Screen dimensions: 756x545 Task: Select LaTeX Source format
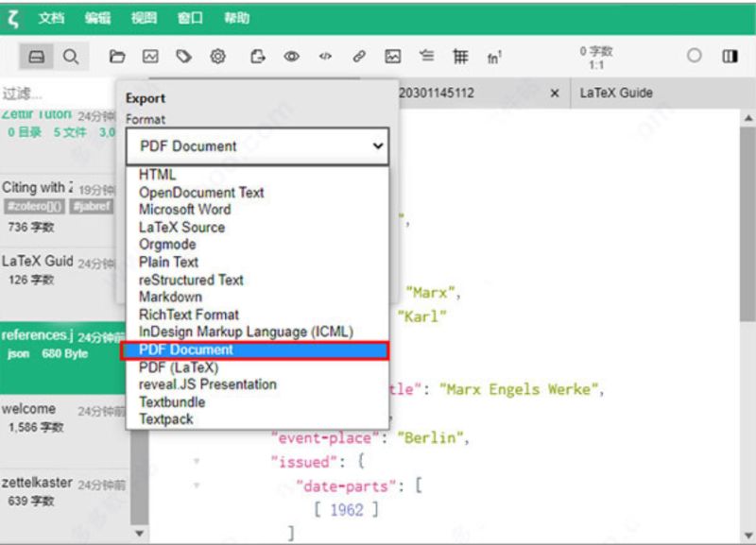257,227
